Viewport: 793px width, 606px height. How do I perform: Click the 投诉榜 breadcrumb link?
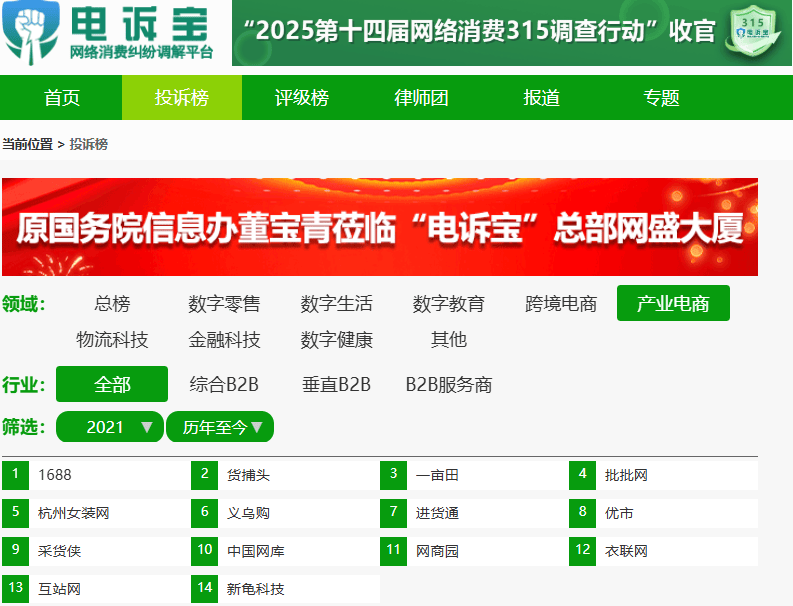[88, 144]
